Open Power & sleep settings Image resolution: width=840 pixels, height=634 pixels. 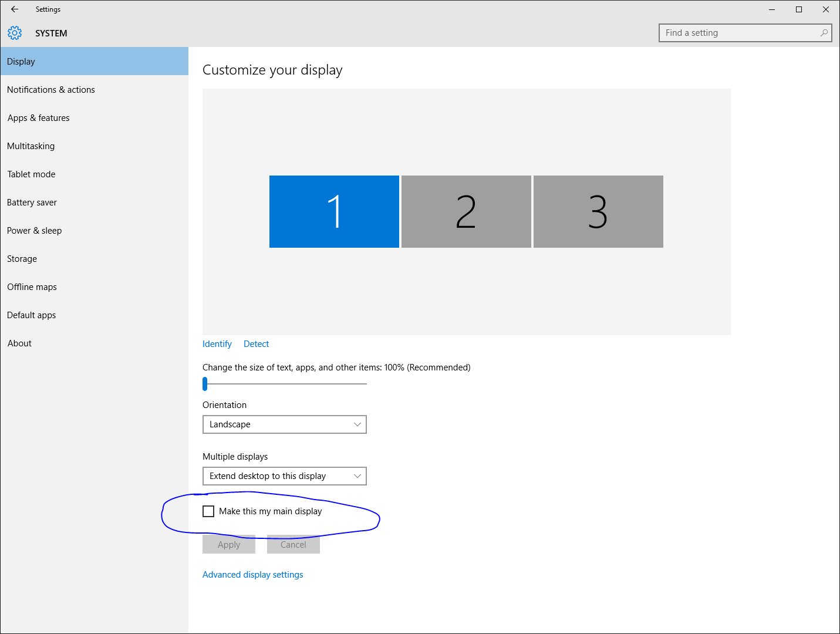tap(95, 230)
